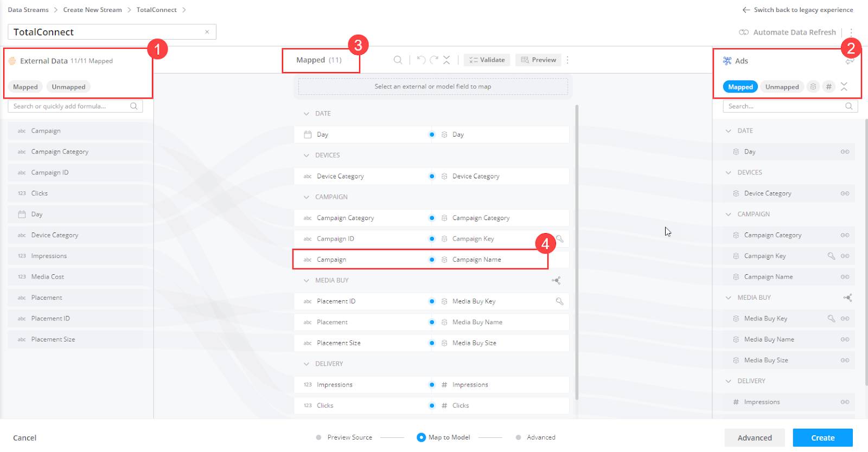Click link icon for Media Buy Size in Ads
The width and height of the screenshot is (868, 452).
click(x=845, y=360)
